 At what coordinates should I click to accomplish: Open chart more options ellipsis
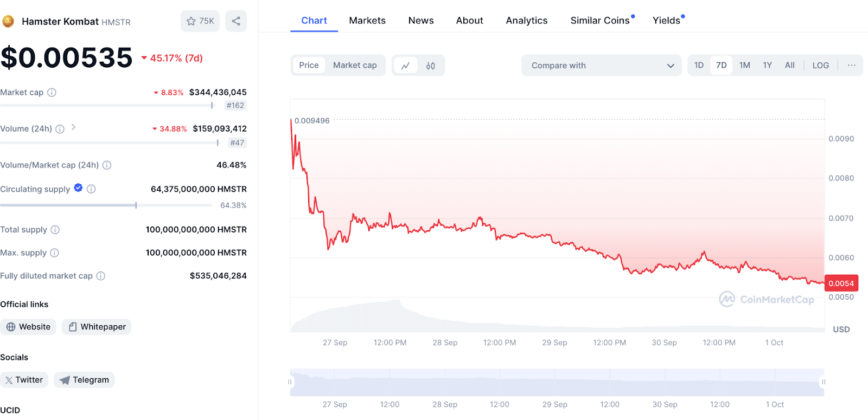click(852, 66)
